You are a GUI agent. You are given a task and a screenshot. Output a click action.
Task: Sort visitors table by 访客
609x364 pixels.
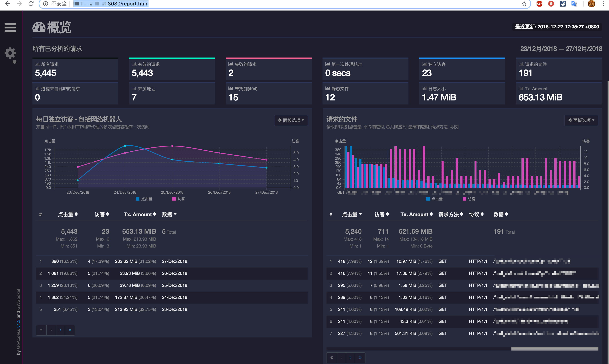(x=102, y=214)
